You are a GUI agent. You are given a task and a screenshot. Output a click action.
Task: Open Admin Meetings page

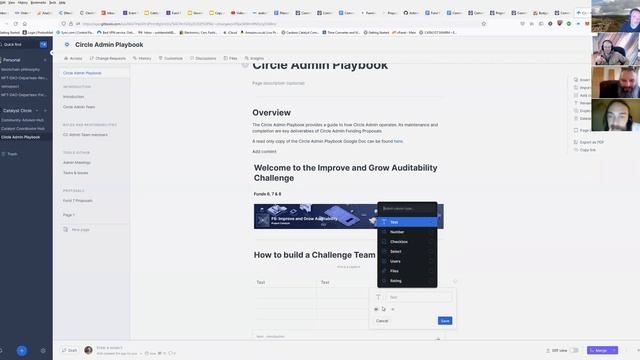coord(77,162)
